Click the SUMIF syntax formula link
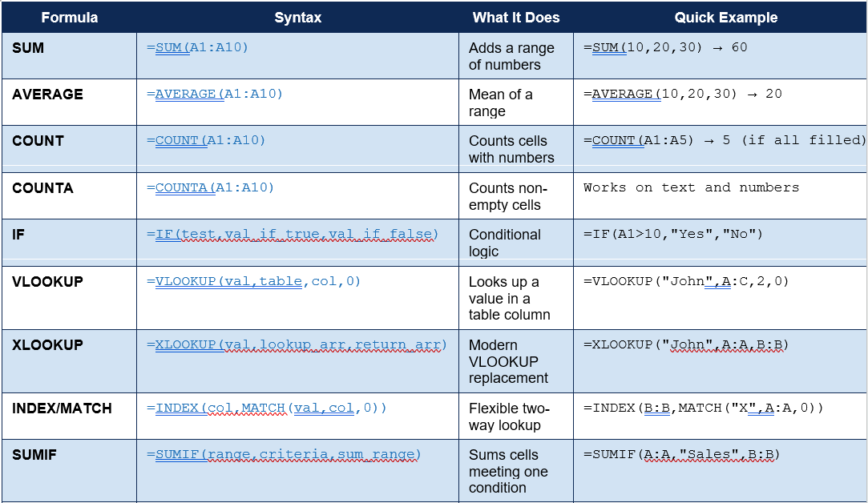This screenshot has width=868, height=503. pos(284,454)
